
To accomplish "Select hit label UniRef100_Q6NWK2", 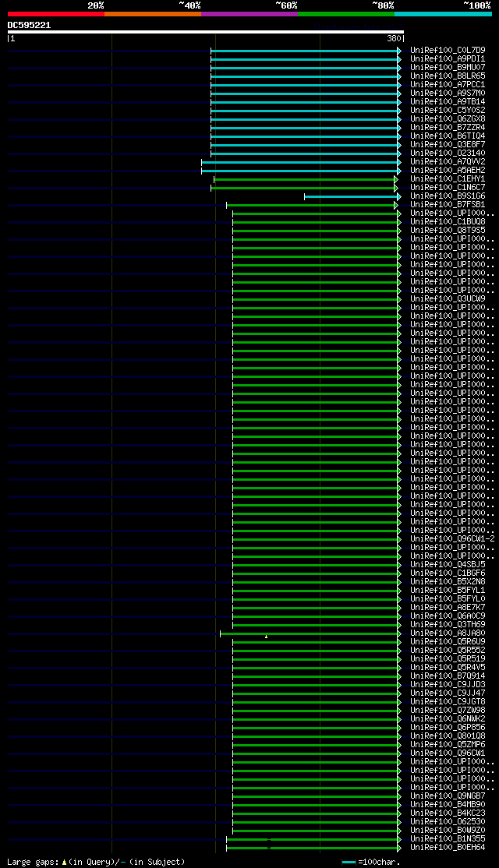I will 448,719.
